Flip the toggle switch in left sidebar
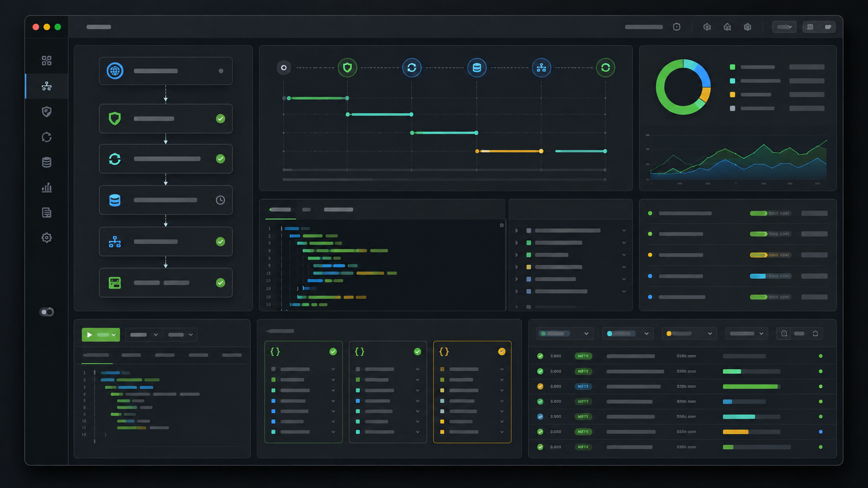 point(47,312)
